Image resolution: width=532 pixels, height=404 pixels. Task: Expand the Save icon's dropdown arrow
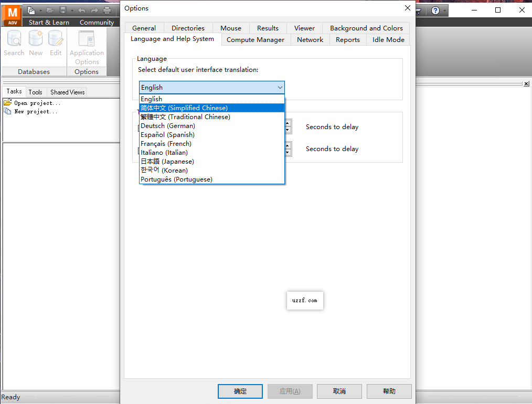(x=72, y=11)
